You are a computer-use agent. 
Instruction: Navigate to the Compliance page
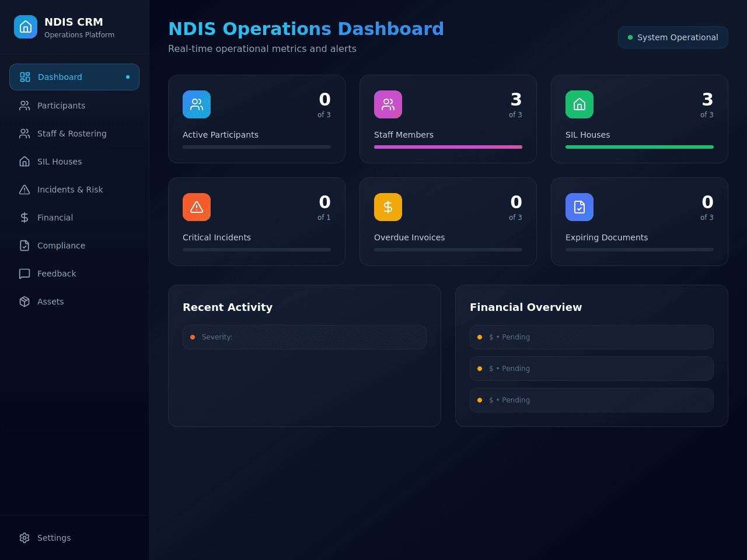tap(74, 246)
